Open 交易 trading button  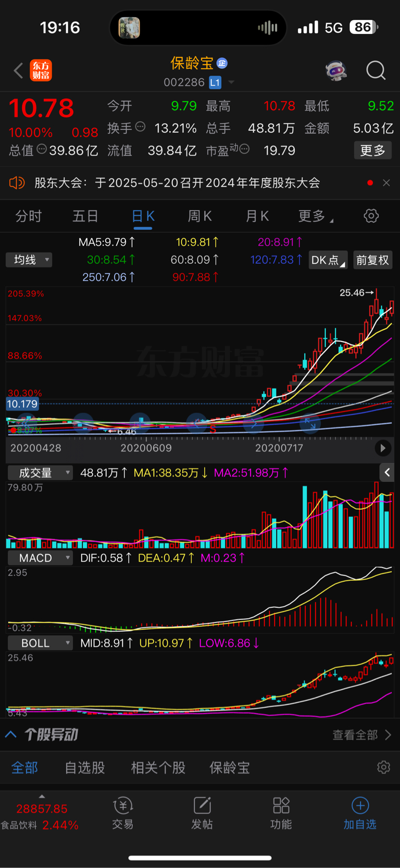pos(122,813)
